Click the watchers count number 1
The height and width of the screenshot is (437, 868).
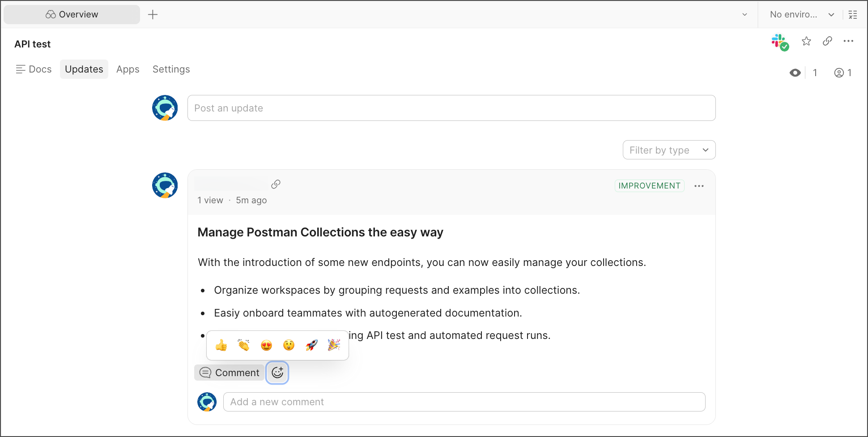pyautogui.click(x=815, y=73)
